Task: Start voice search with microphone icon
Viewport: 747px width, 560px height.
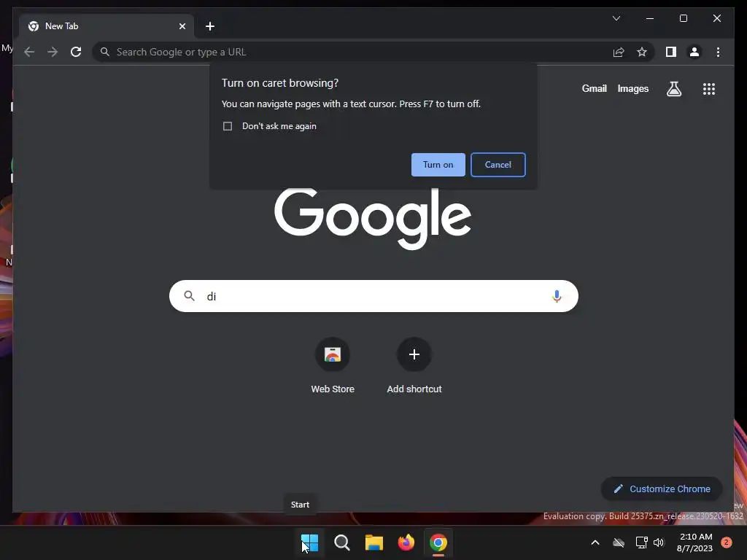Action: 557,296
